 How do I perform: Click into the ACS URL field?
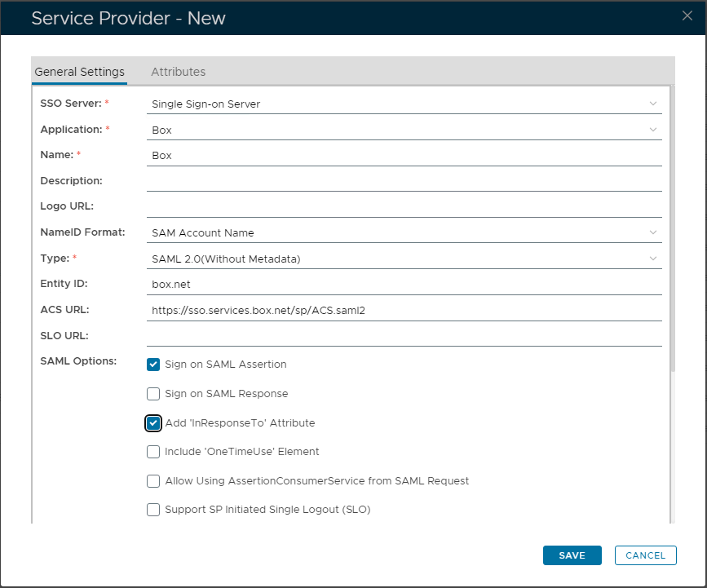click(404, 311)
